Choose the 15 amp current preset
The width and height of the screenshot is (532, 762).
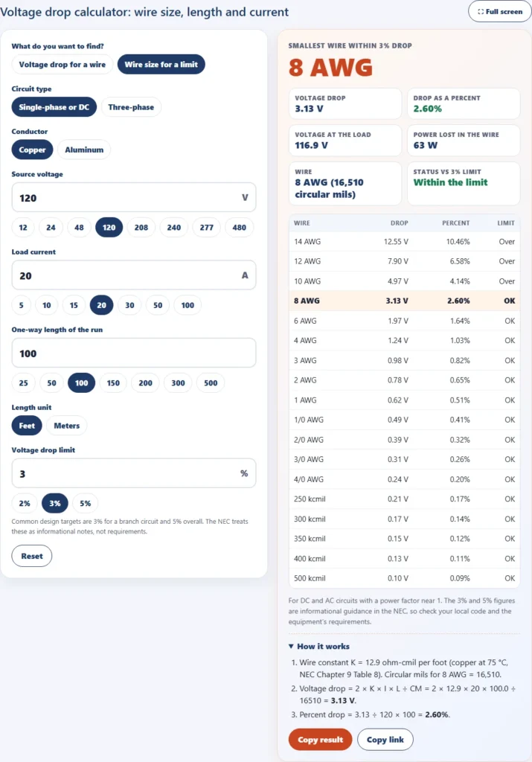tap(74, 304)
